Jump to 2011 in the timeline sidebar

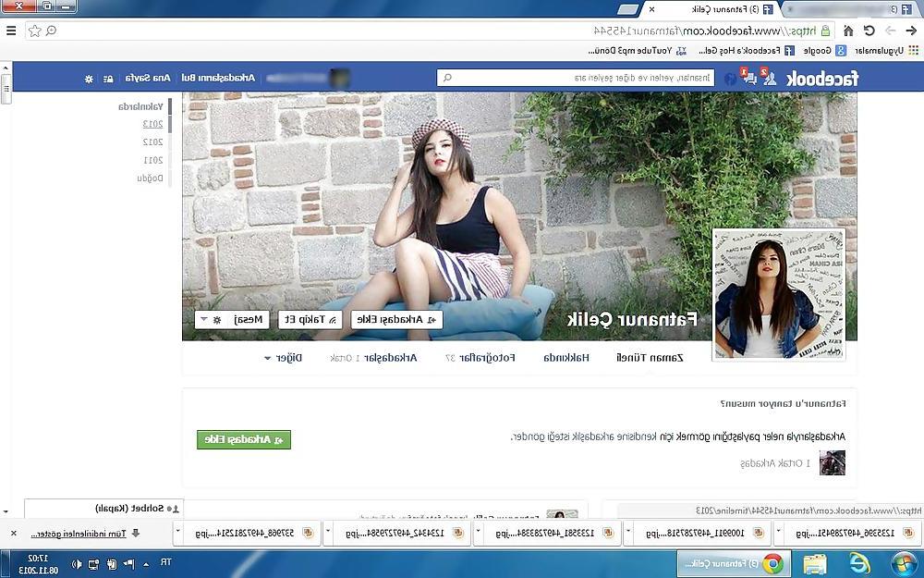pos(152,160)
